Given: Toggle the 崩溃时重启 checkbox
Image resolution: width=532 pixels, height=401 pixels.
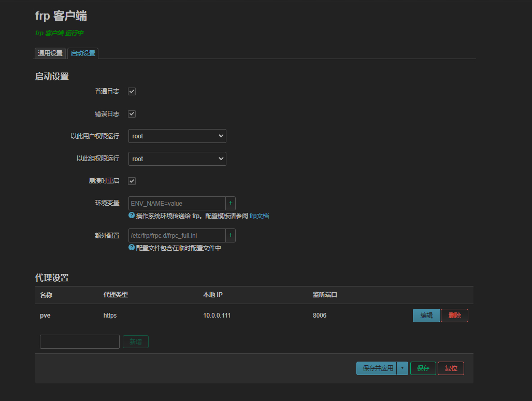Looking at the screenshot, I should coord(132,181).
